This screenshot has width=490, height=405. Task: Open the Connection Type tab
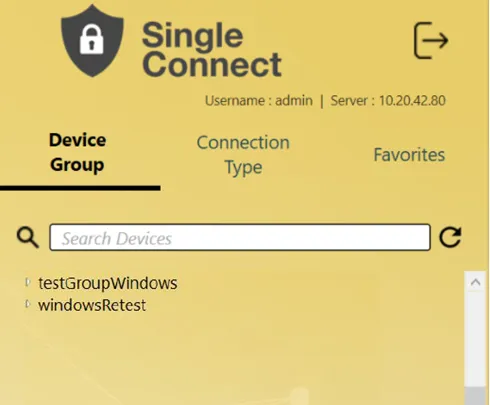tap(243, 155)
